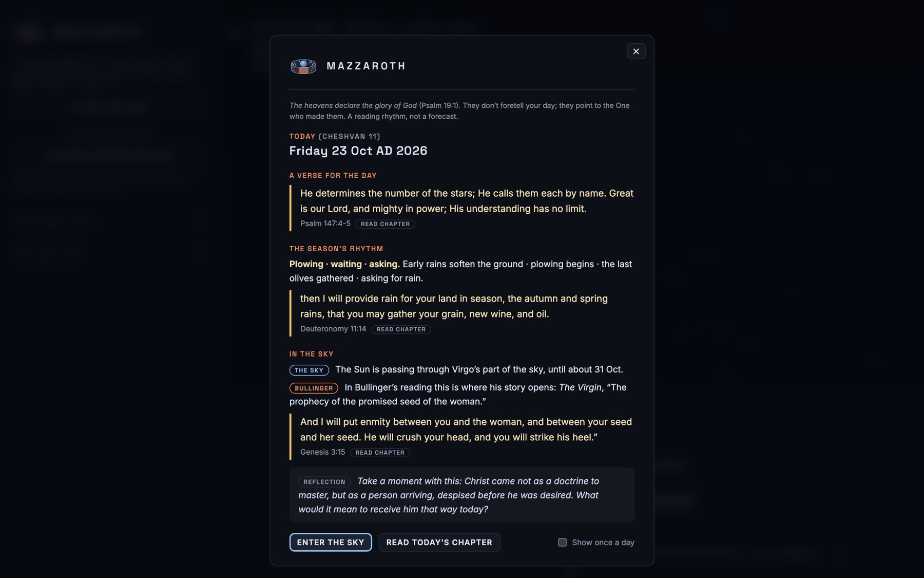Open Read Chapter for Deuteronomy 11:14
Image resolution: width=924 pixels, height=578 pixels.
401,329
